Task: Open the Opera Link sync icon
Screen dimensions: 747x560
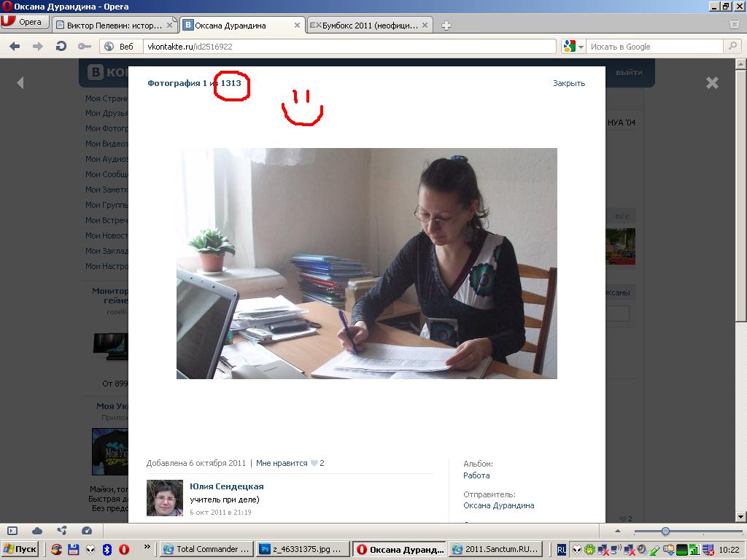Action: point(62,531)
